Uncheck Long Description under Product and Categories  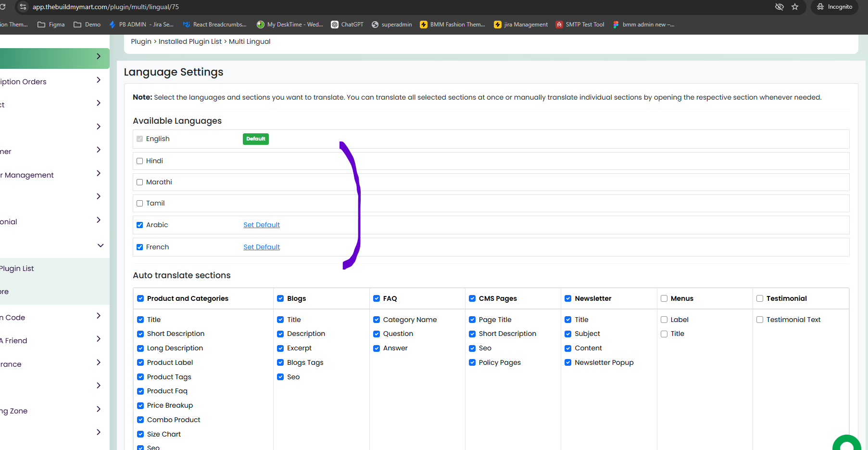click(x=140, y=348)
